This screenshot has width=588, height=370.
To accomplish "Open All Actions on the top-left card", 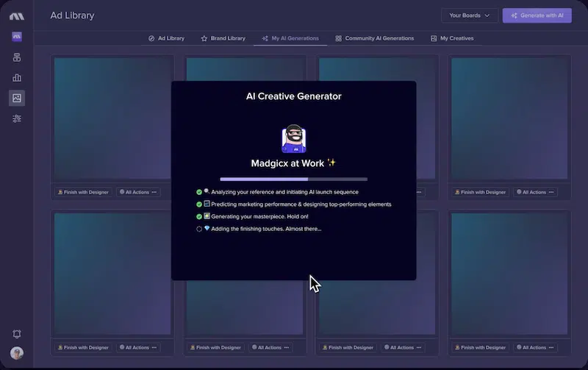I will point(138,192).
